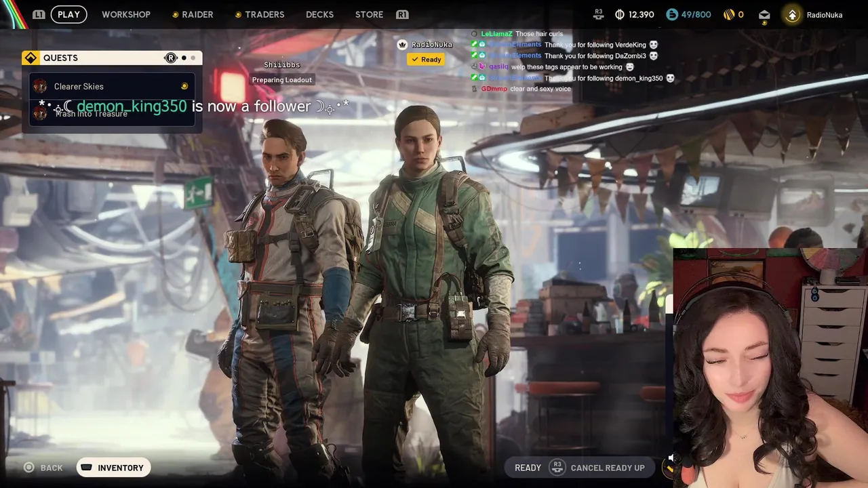Image resolution: width=868 pixels, height=488 pixels.
Task: Click the speaker volume icon near webcam
Action: (x=671, y=459)
